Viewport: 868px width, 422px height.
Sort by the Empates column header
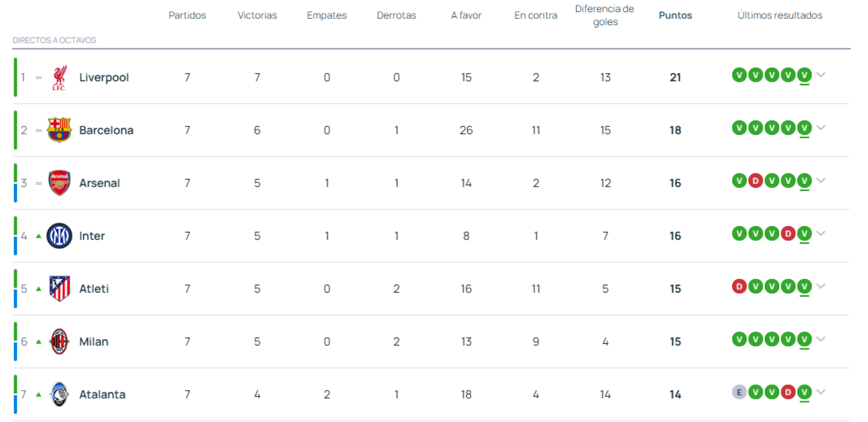[327, 15]
